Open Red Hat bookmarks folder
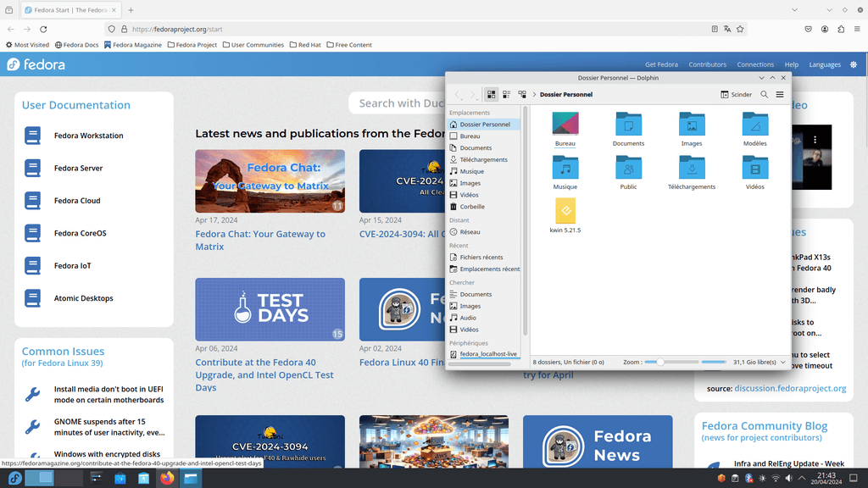The width and height of the screenshot is (868, 488). pos(305,45)
